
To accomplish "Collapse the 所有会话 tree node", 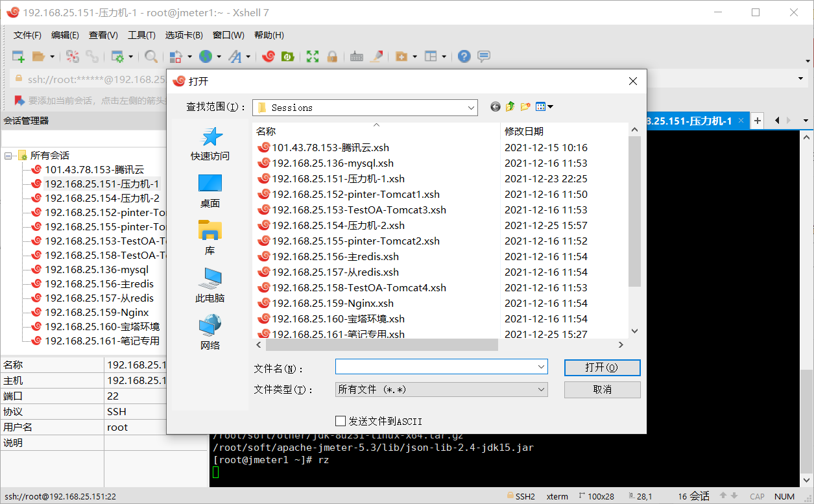I will tap(8, 156).
